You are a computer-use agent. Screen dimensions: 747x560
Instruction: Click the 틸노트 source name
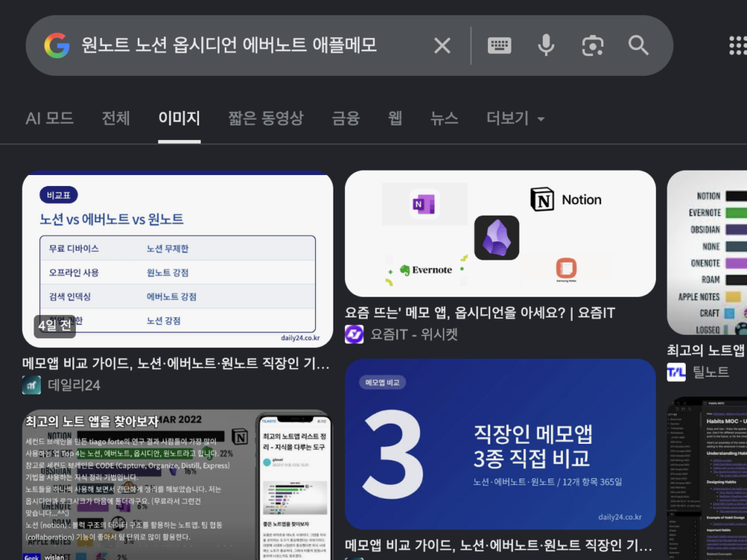click(x=711, y=372)
